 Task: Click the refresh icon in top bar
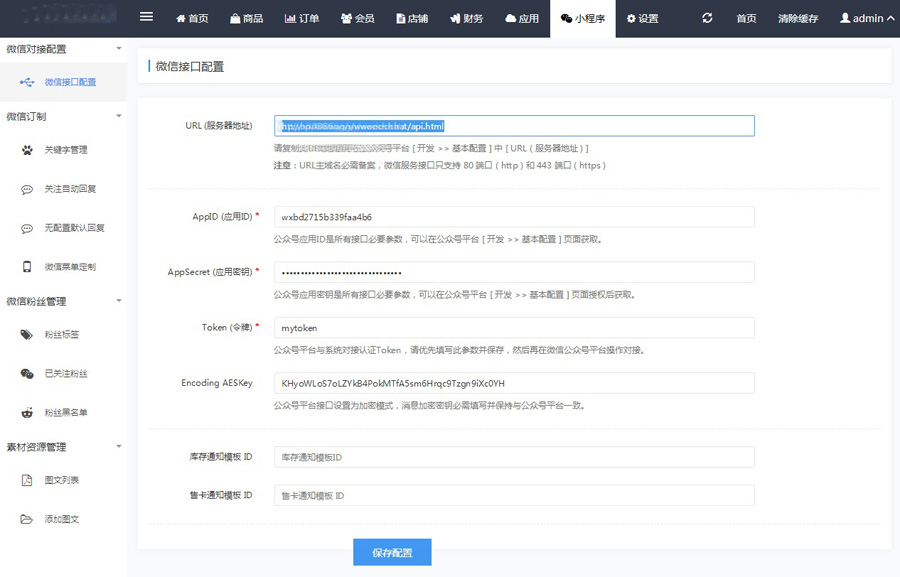(708, 18)
